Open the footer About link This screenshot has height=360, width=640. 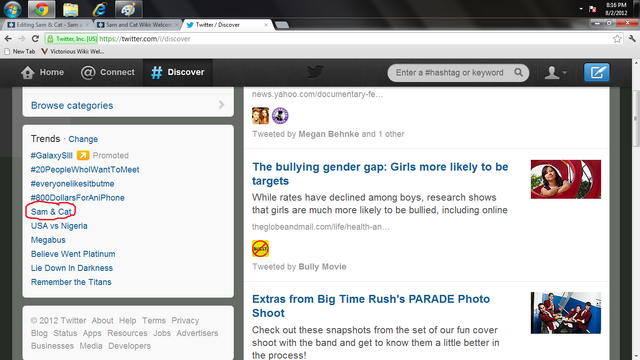point(102,320)
